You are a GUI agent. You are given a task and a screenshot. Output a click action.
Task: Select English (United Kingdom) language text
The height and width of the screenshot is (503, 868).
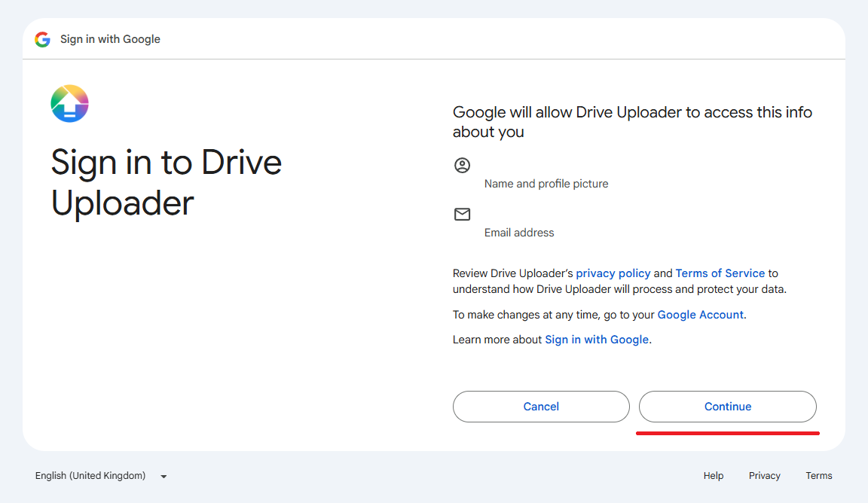[x=90, y=475]
